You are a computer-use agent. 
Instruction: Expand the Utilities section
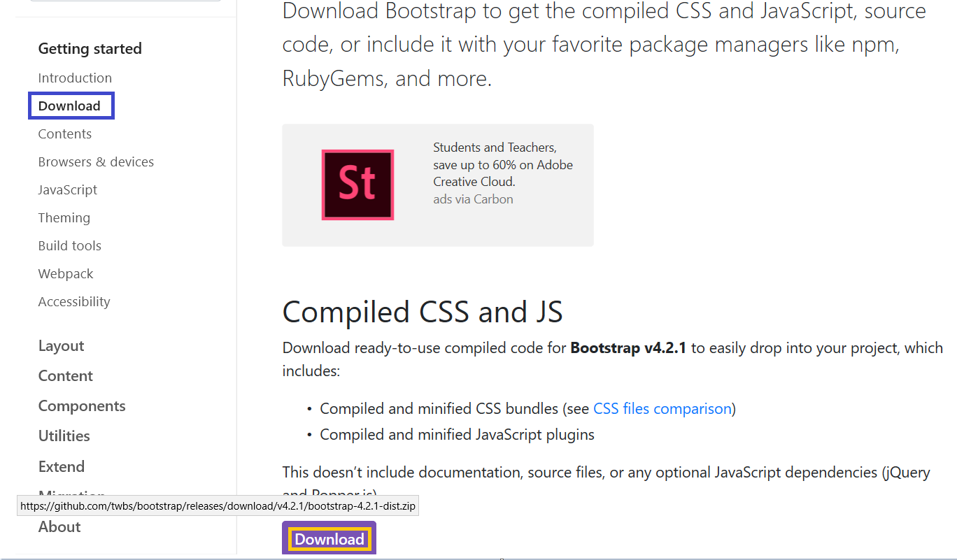[x=64, y=436]
